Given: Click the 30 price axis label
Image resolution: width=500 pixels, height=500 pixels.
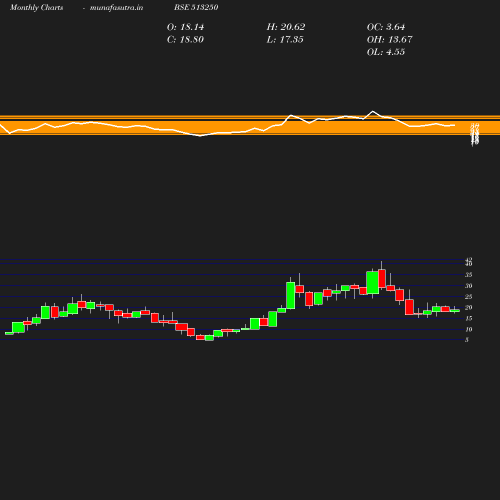Looking at the screenshot, I should pos(469,286).
